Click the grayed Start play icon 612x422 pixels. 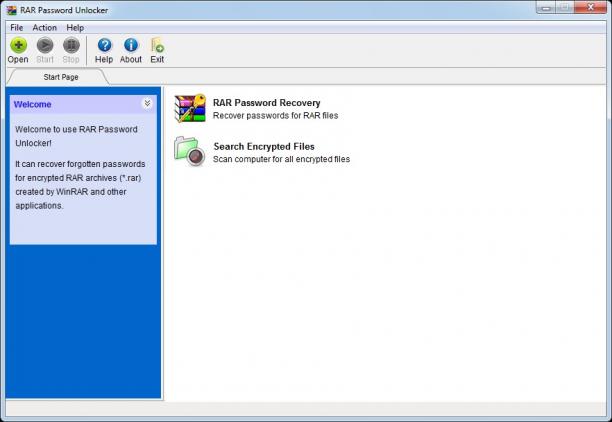45,46
